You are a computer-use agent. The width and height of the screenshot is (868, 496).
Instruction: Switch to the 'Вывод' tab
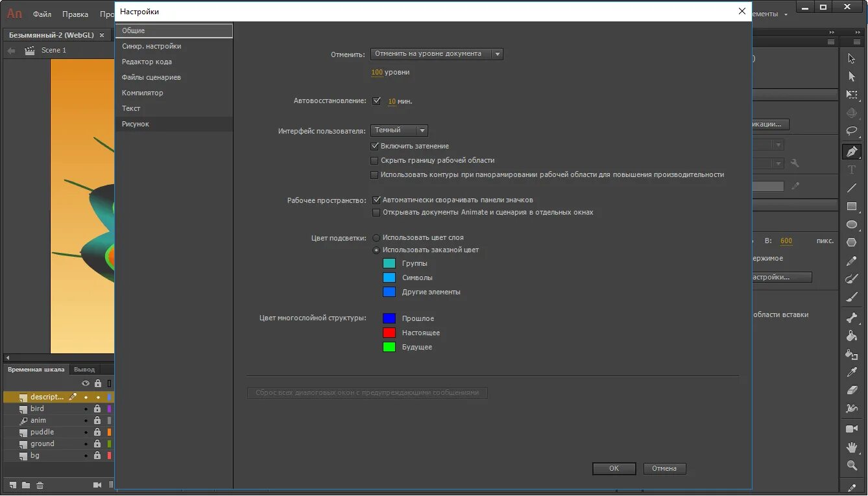tap(83, 369)
